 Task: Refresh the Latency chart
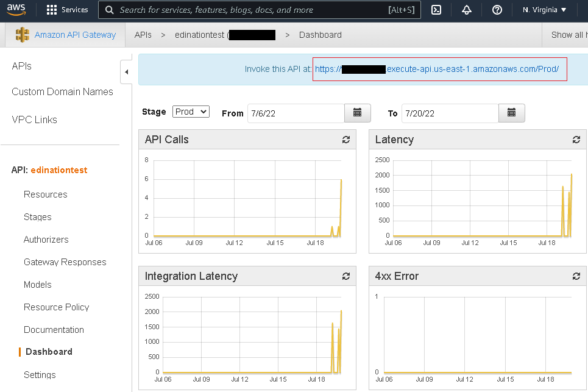pyautogui.click(x=576, y=140)
